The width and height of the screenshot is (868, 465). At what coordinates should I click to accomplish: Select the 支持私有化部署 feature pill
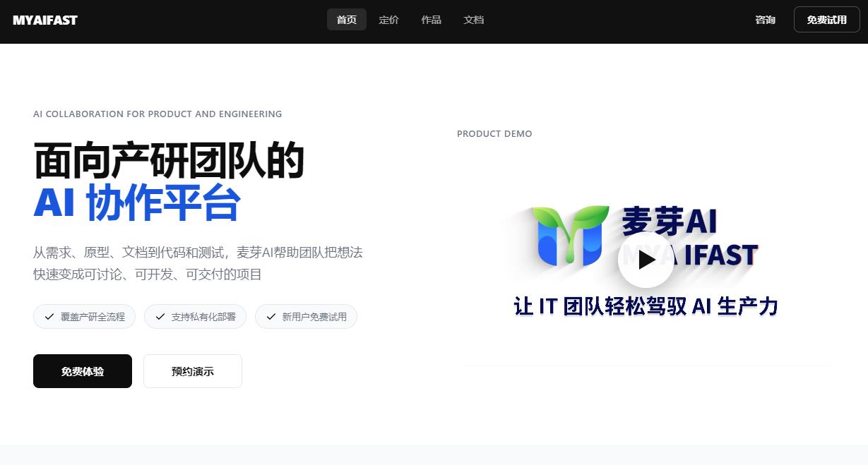(x=195, y=317)
